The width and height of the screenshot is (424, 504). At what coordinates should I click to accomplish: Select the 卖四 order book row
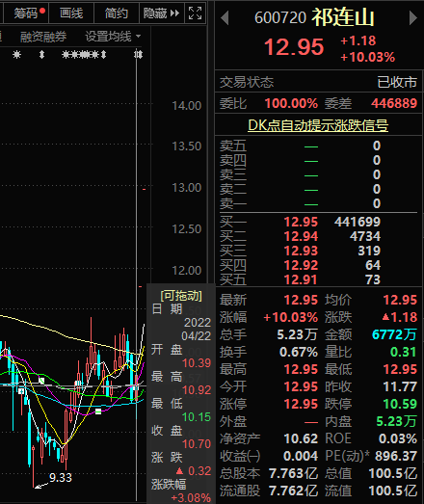(x=318, y=160)
